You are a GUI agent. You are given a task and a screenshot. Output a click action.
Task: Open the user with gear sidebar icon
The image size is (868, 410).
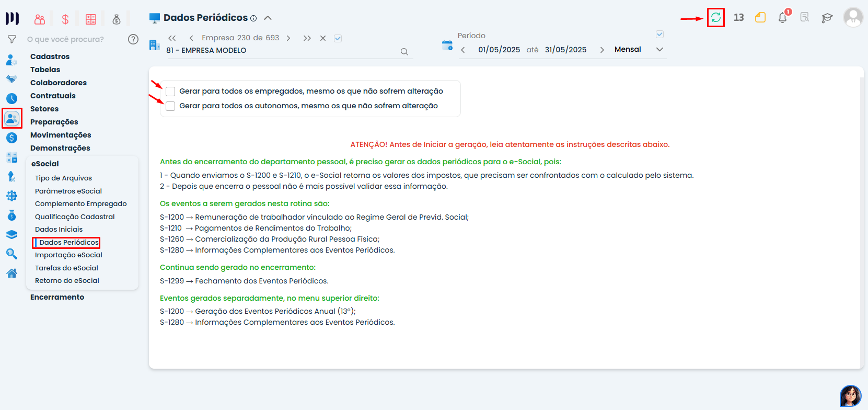click(x=11, y=60)
